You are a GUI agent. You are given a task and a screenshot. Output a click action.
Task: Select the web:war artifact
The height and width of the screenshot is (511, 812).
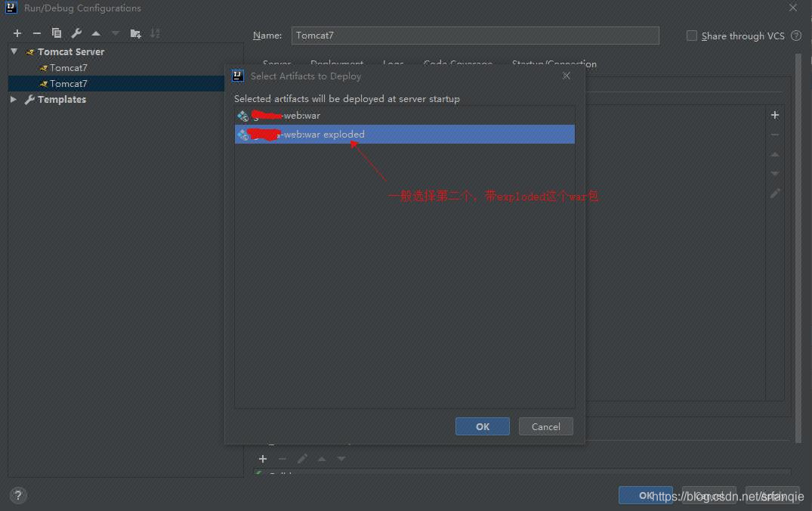click(404, 116)
